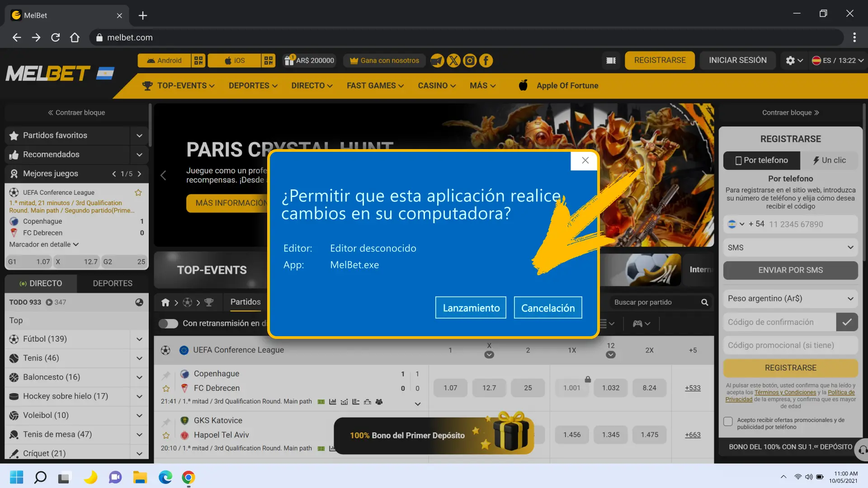
Task: Go to home icon in breadcrumb
Action: tap(165, 302)
